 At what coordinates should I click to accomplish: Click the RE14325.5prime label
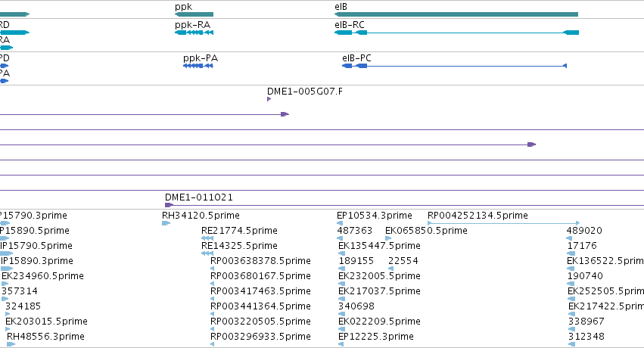pos(239,246)
